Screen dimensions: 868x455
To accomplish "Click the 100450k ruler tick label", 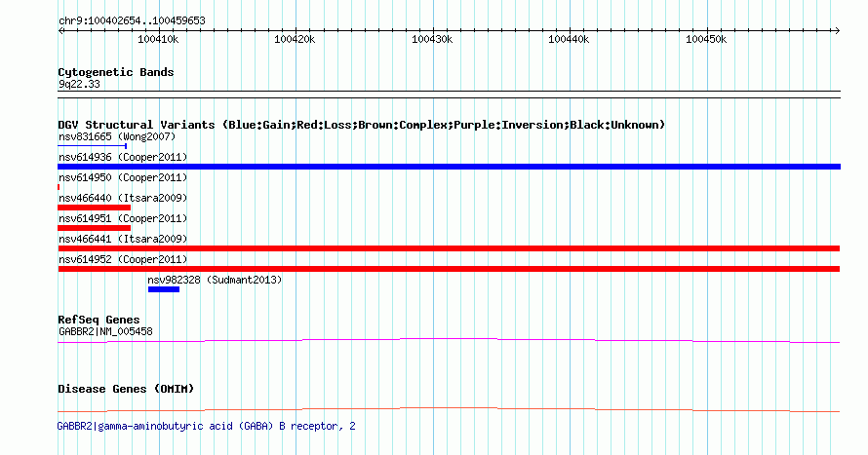I will pos(706,39).
